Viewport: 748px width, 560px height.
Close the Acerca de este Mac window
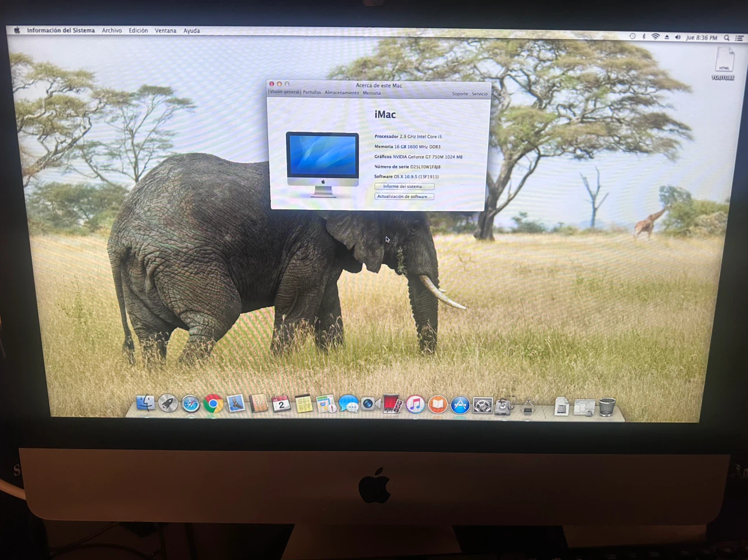coord(272,84)
